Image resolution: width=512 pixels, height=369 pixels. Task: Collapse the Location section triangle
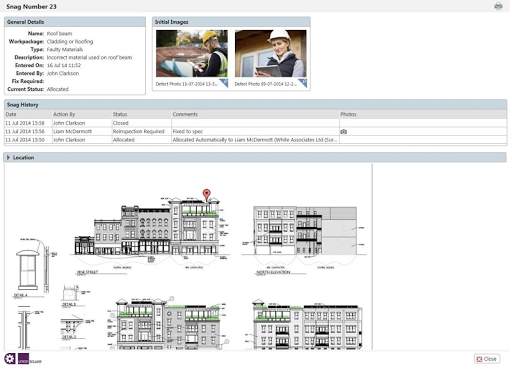(x=8, y=158)
